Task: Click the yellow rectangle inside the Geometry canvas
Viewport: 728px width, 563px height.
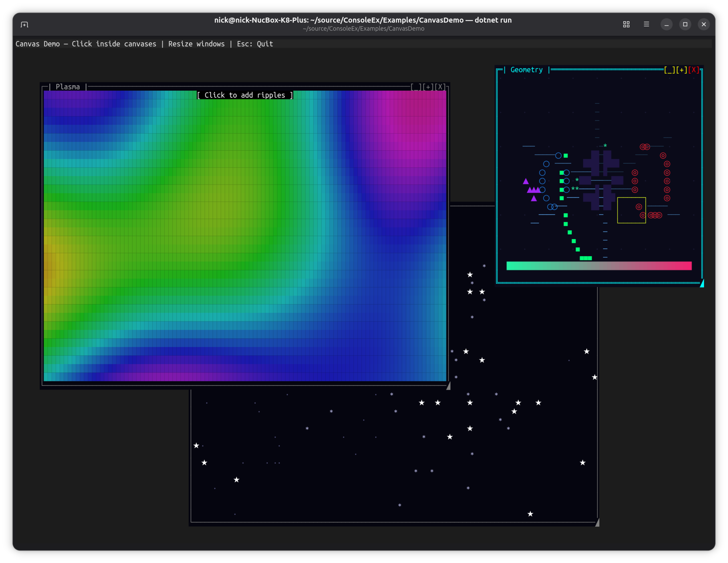Action: [x=631, y=210]
